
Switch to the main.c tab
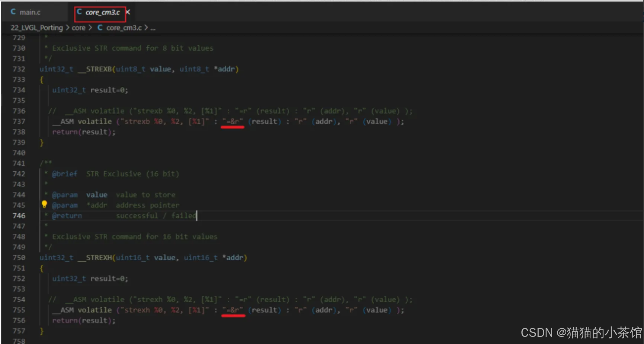pyautogui.click(x=30, y=12)
